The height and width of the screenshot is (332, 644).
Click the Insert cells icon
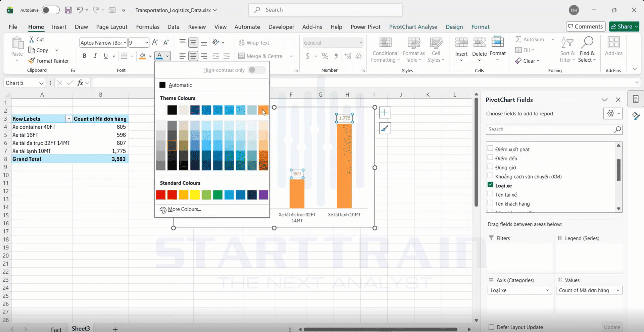(x=461, y=43)
